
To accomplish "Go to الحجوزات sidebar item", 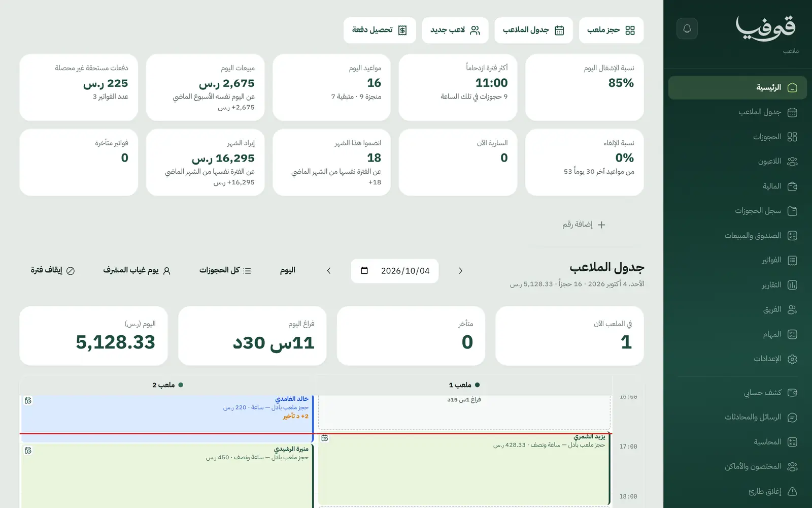I will tap(737, 137).
